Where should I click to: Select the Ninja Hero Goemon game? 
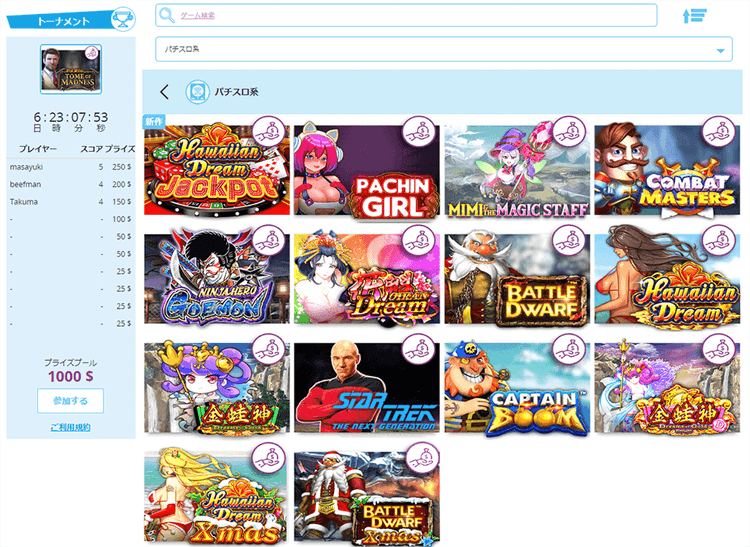217,279
